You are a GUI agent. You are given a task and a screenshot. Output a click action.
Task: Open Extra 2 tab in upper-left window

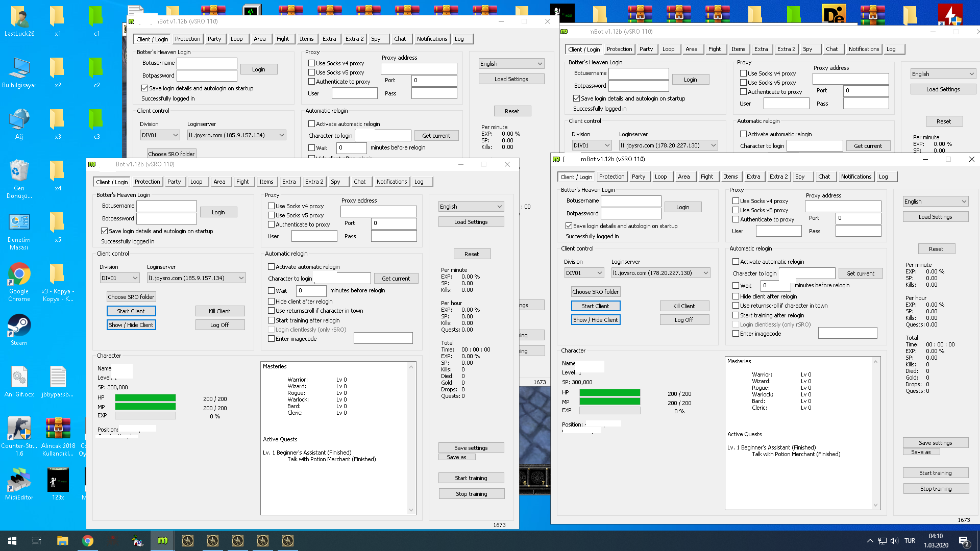(354, 39)
